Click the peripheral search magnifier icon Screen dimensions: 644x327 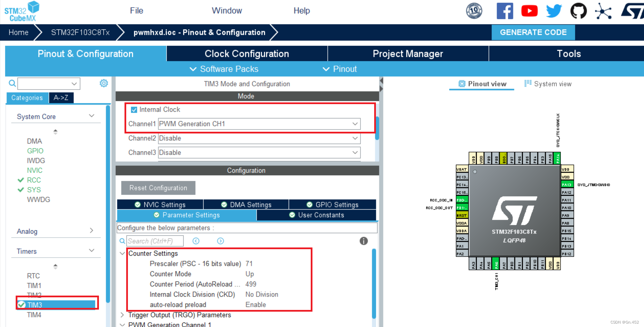coord(12,83)
